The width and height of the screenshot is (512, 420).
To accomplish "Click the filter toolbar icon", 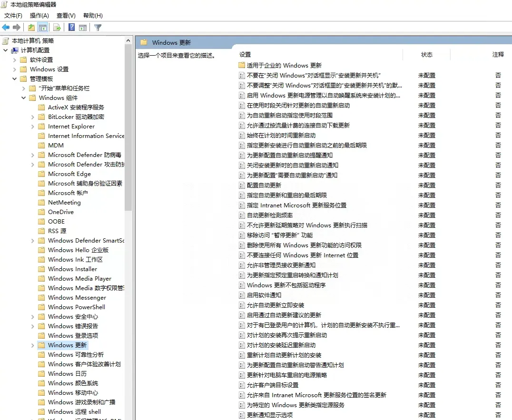I will tap(98, 27).
